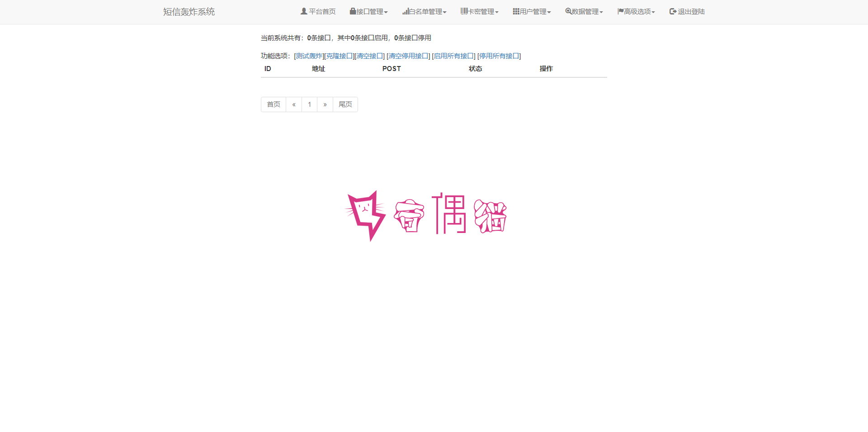This screenshot has height=432, width=868.
Task: Expand the 白名单管理 dropdown menu
Action: coord(425,11)
